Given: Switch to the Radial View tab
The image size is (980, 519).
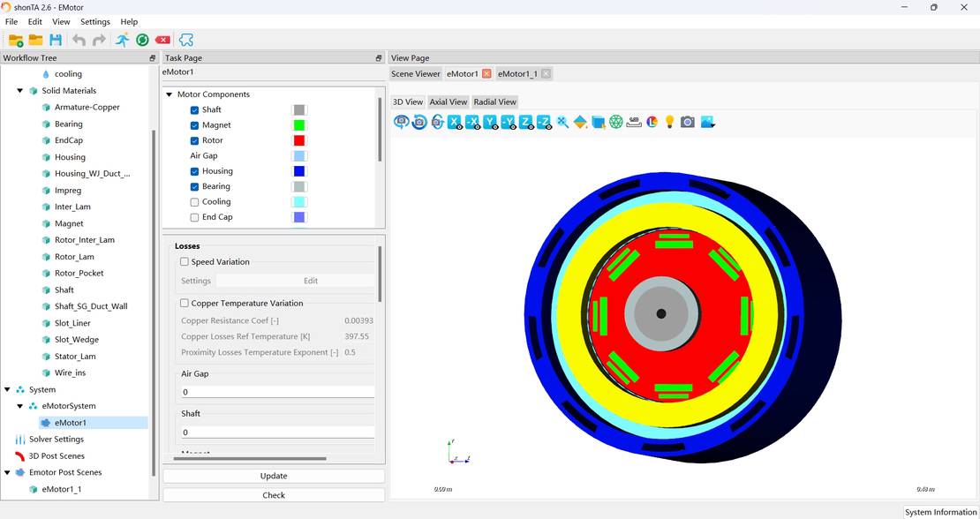Looking at the screenshot, I should click(494, 102).
